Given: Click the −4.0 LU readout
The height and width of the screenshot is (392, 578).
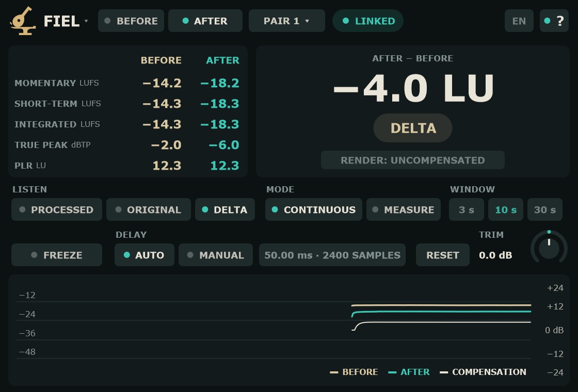Looking at the screenshot, I should tap(413, 88).
